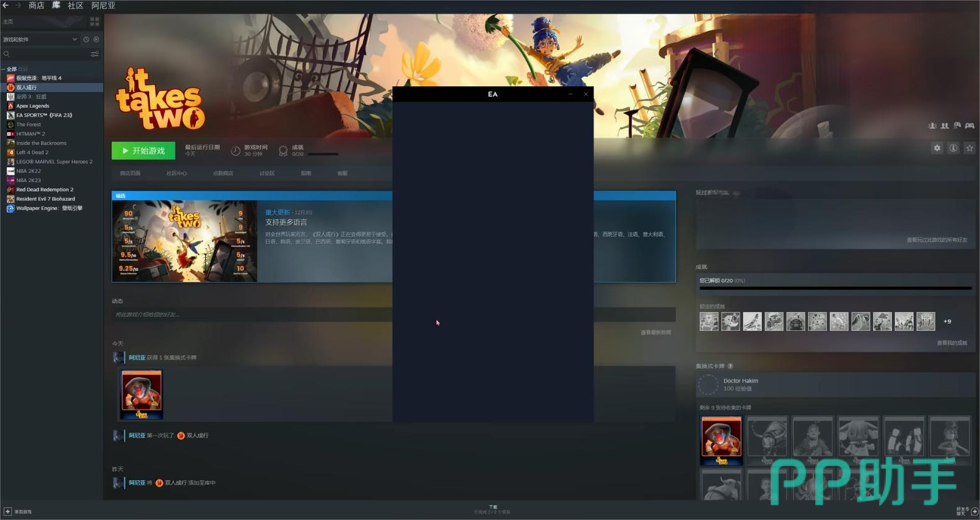Screen dimensions: 980x520
Task: Expand the 游戏和软件 dropdown
Action: [x=74, y=40]
